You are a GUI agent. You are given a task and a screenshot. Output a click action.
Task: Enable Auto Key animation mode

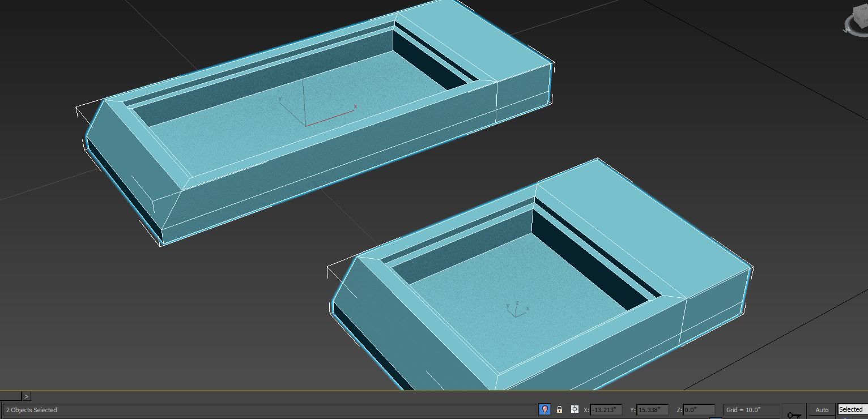822,409
